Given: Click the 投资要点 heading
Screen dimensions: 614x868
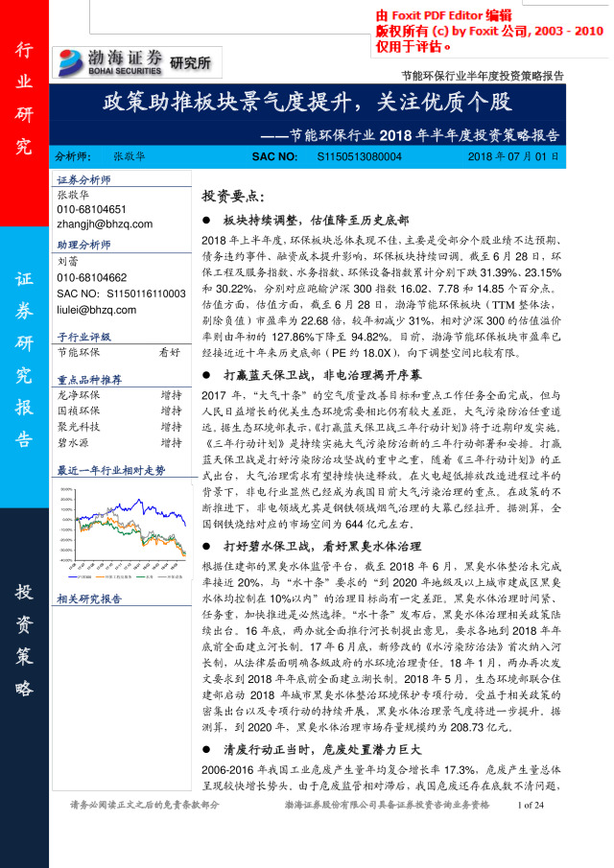Looking at the screenshot, I should coord(233,196).
